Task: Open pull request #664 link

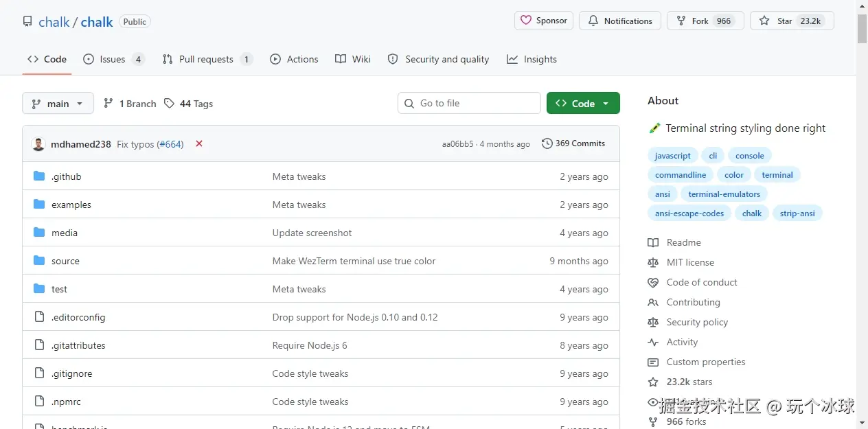Action: (170, 144)
